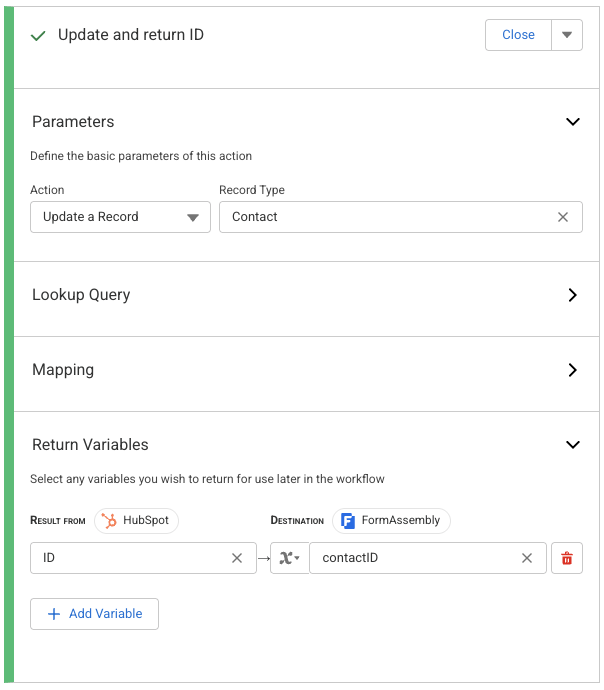Clear the contactID destination field

click(x=527, y=558)
